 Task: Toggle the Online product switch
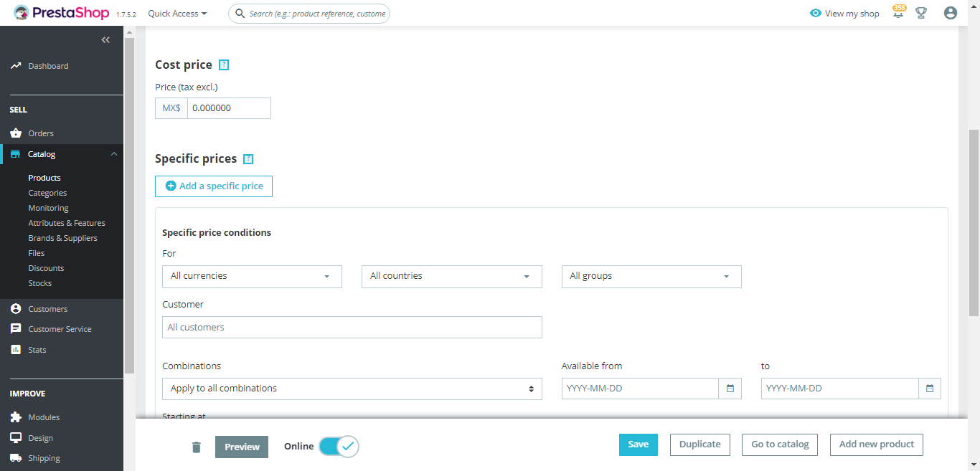pyautogui.click(x=339, y=447)
